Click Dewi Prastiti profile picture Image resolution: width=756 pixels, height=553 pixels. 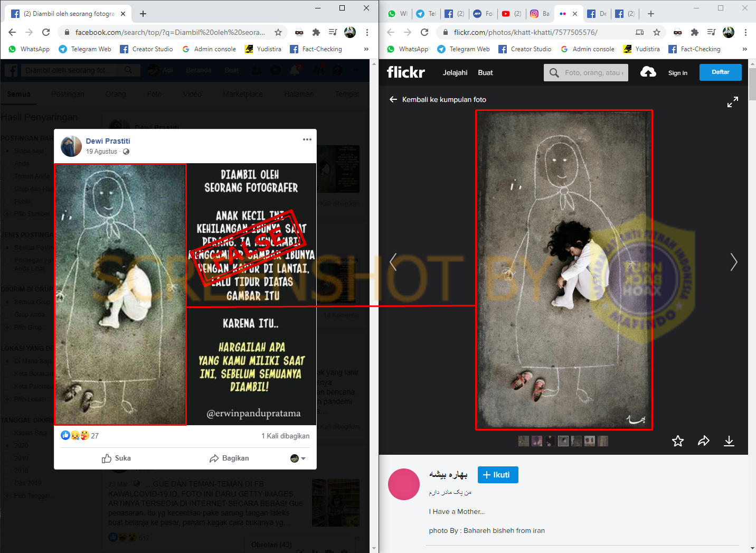point(71,146)
